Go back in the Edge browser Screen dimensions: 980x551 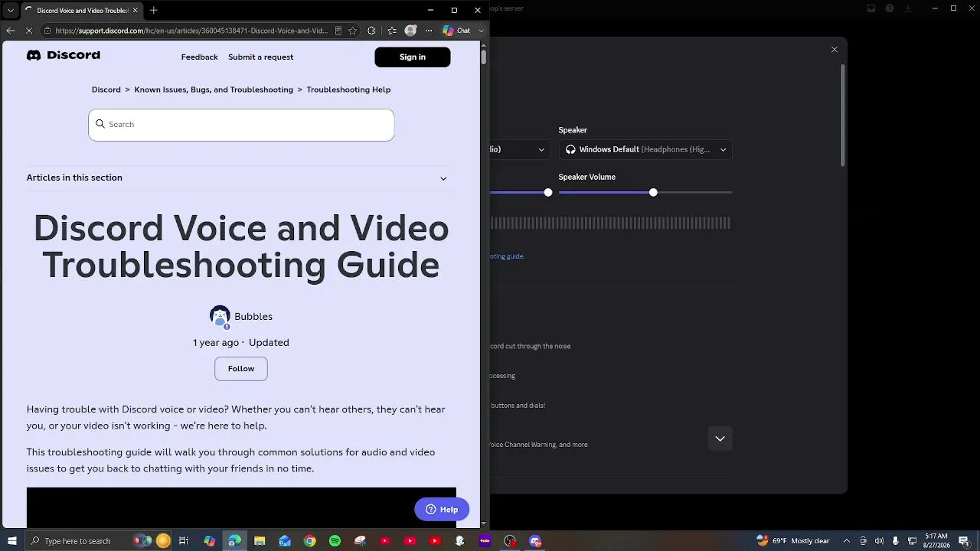(x=10, y=31)
